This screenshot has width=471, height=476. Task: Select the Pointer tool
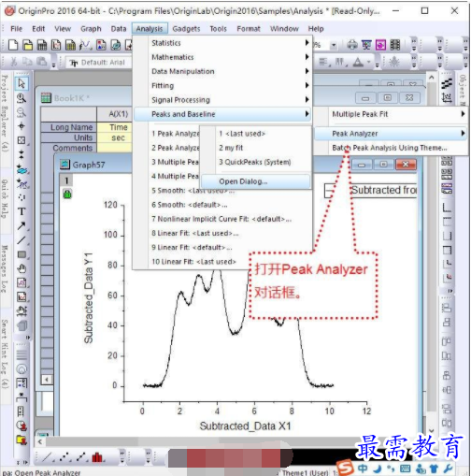[21, 83]
